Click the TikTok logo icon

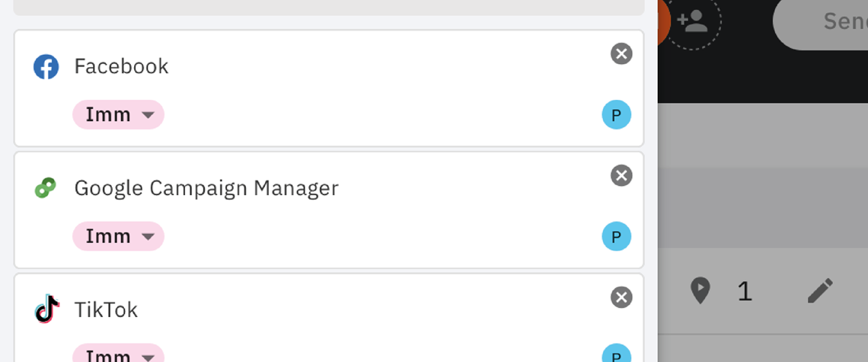[x=47, y=309]
